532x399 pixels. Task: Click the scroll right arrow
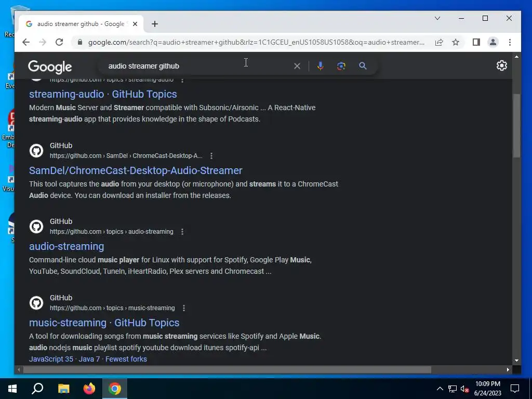tap(508, 369)
